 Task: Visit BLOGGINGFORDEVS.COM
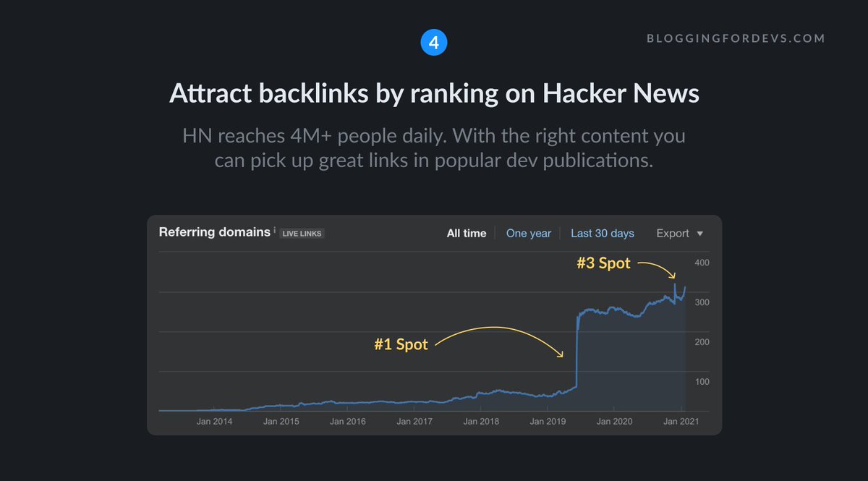coord(734,38)
